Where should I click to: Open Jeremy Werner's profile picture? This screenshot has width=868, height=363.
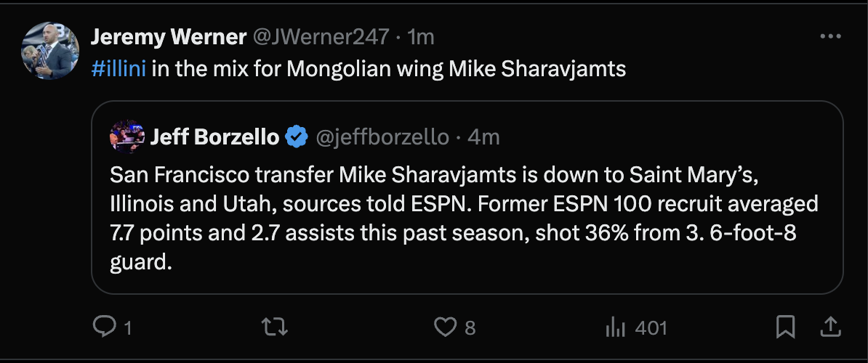coord(50,51)
